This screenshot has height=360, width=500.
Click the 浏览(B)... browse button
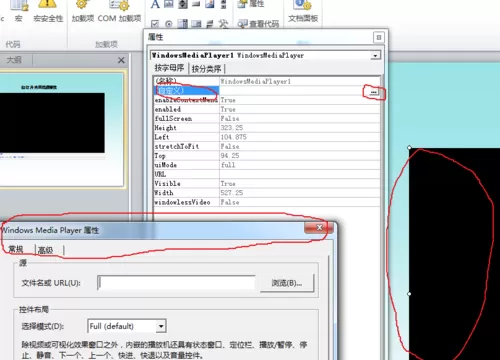tap(287, 283)
